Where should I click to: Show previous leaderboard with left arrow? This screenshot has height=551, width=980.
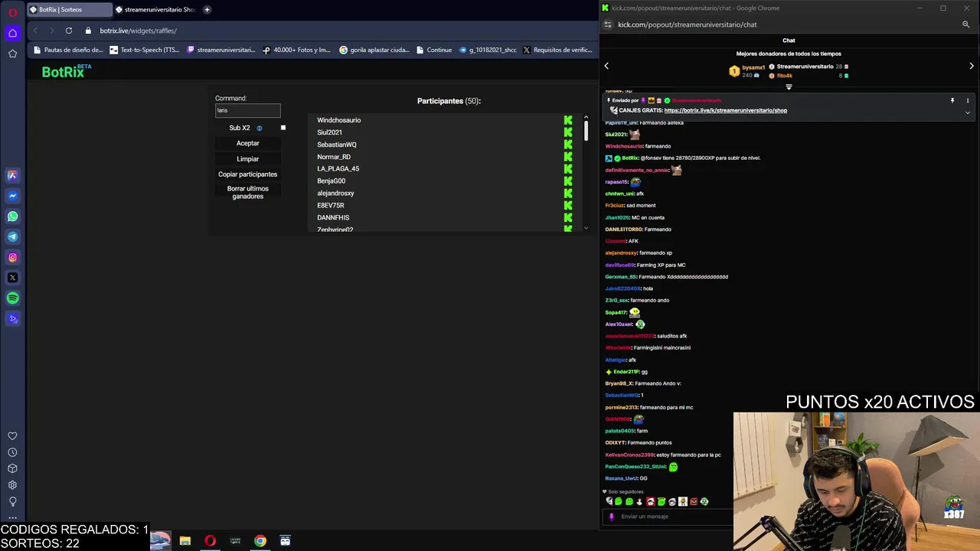pyautogui.click(x=606, y=67)
